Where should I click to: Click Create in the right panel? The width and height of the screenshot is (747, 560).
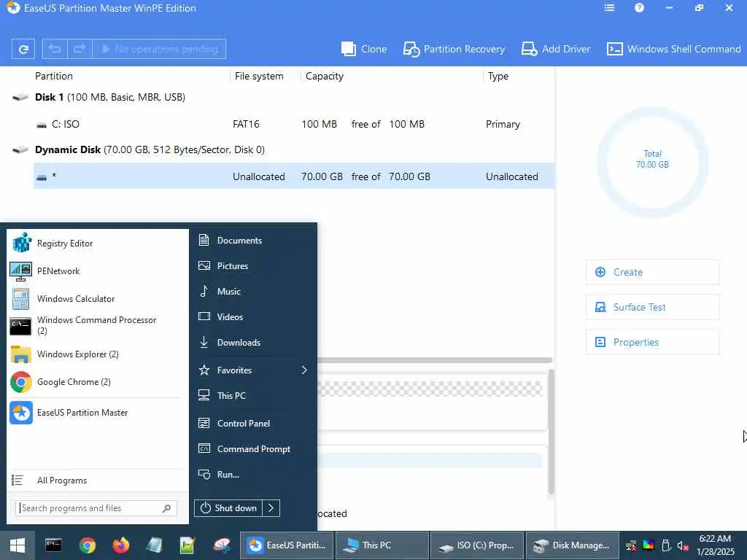coord(652,272)
